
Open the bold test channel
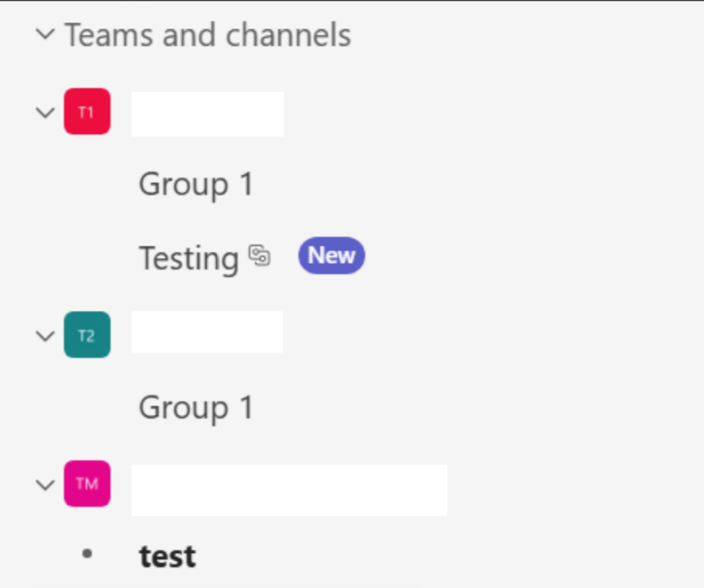coord(167,556)
